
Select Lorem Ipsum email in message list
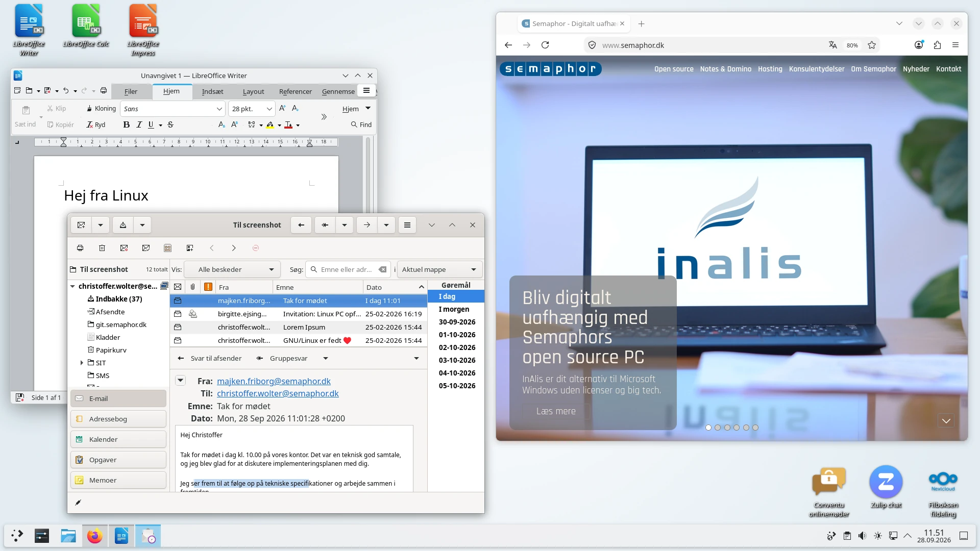[x=299, y=327]
